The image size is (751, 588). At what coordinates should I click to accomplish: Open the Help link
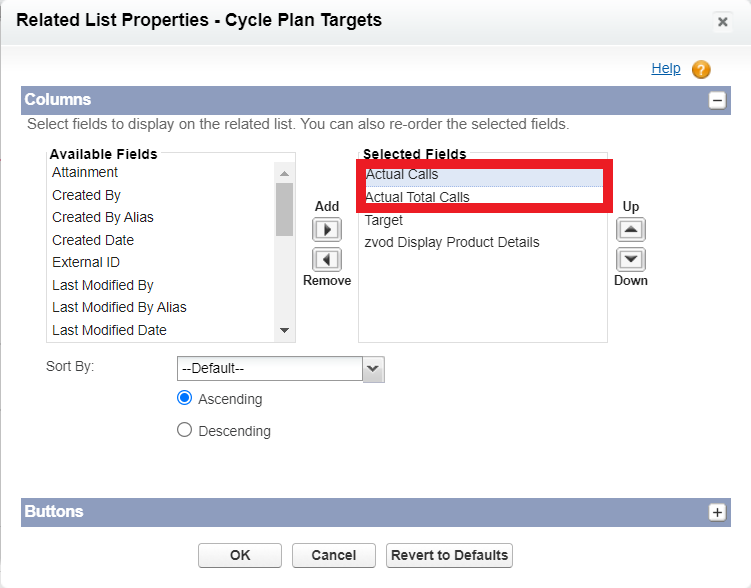click(x=666, y=69)
